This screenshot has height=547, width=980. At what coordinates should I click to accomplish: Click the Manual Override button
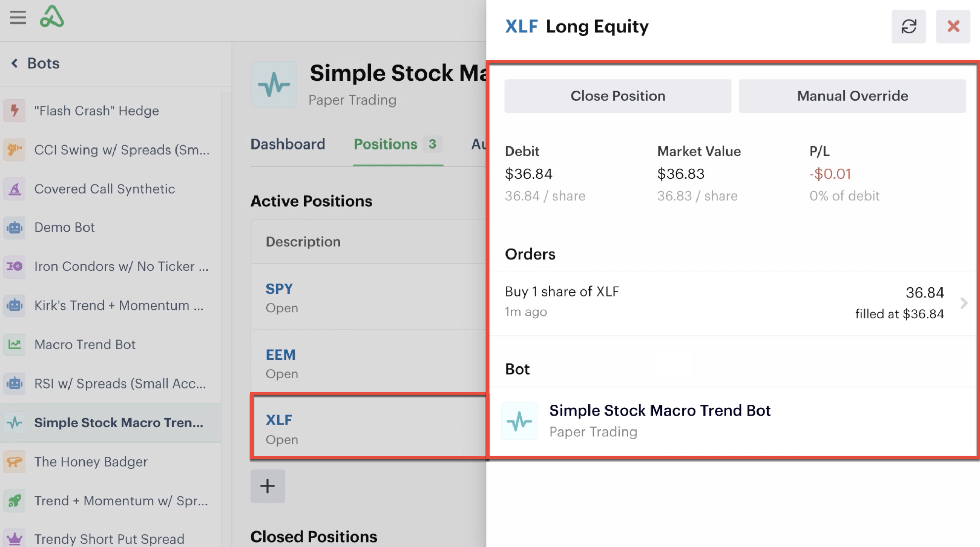pos(852,96)
